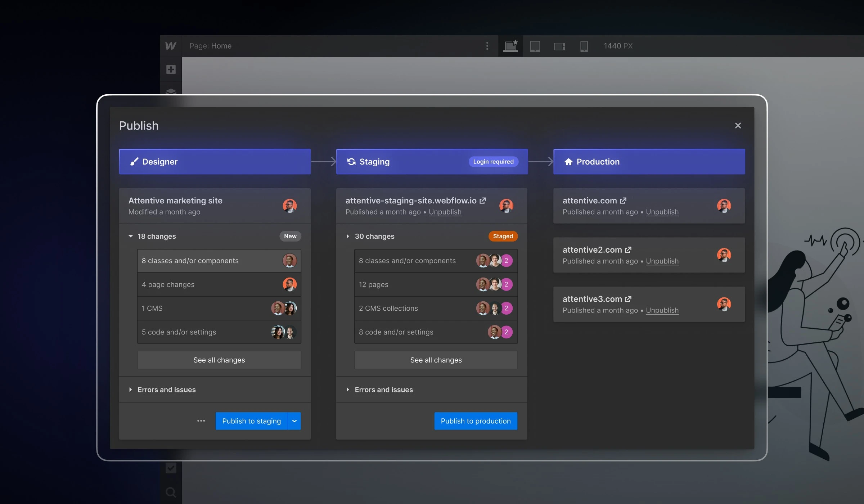Open the Add elements panel via plus icon
864x504 pixels.
tap(171, 69)
